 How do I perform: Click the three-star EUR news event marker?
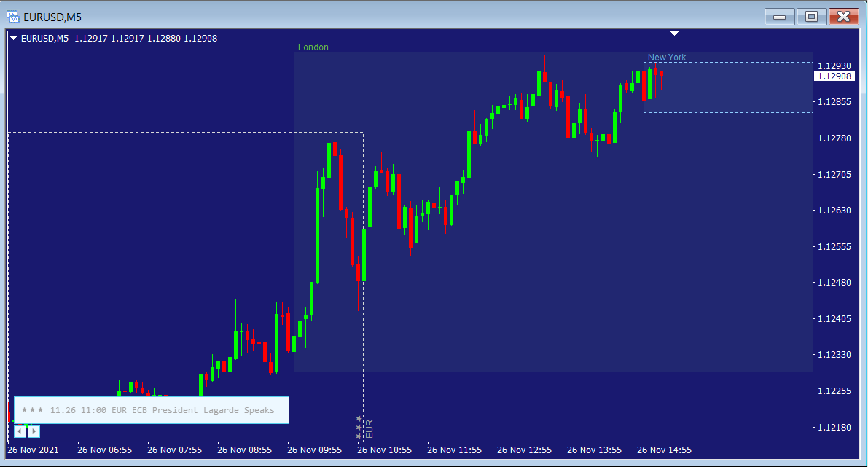(x=359, y=428)
